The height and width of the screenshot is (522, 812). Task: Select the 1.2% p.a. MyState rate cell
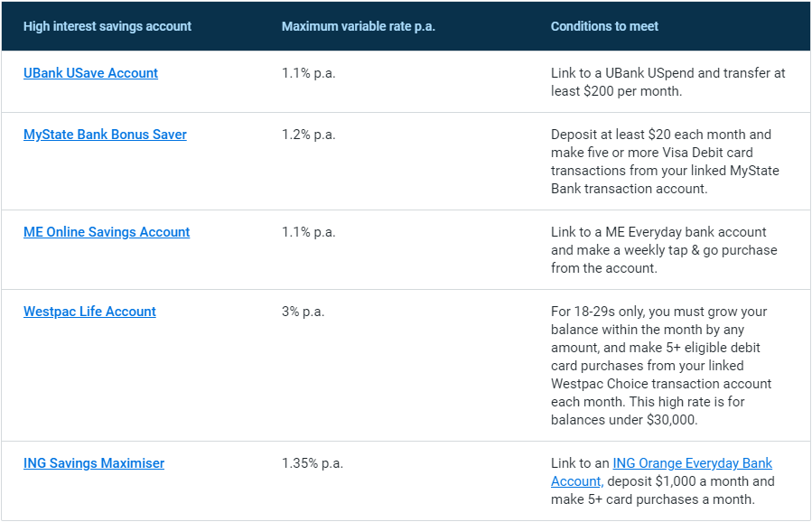[309, 135]
